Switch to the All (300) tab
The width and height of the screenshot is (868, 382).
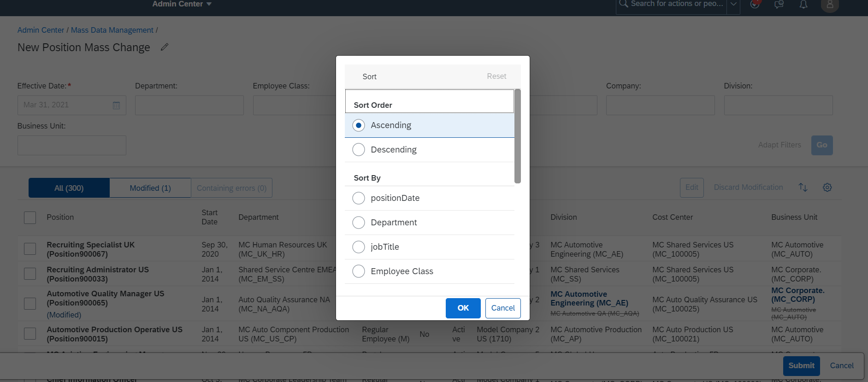click(69, 188)
